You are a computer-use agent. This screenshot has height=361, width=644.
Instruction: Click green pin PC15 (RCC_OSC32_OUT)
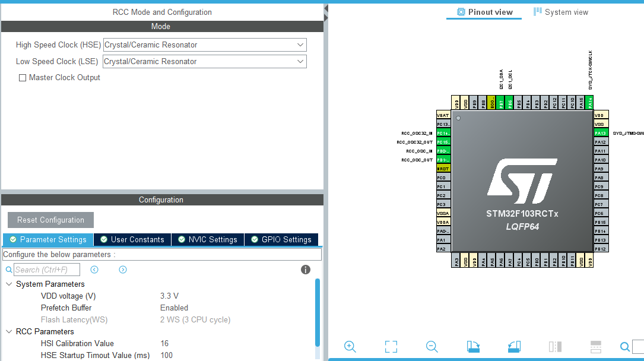443,142
